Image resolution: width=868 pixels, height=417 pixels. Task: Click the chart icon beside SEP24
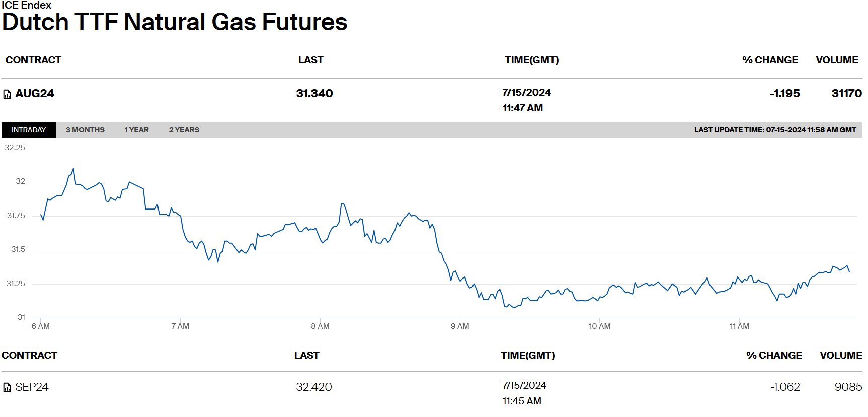pyautogui.click(x=7, y=387)
